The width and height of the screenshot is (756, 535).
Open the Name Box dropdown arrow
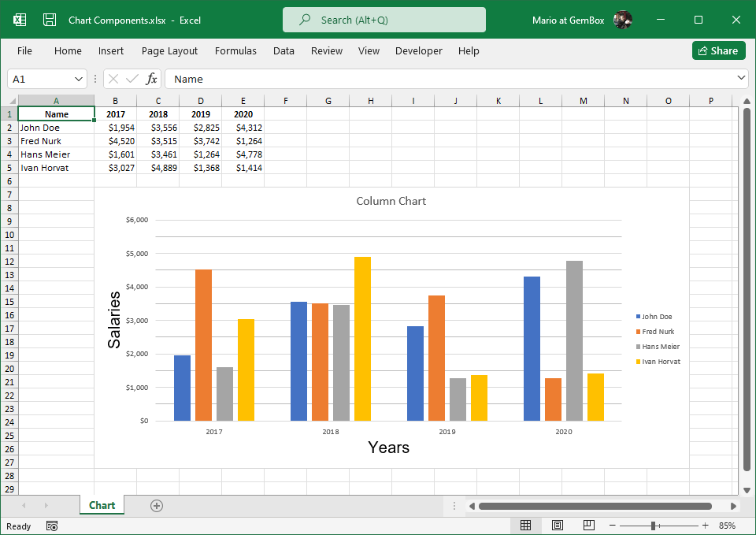(x=79, y=79)
